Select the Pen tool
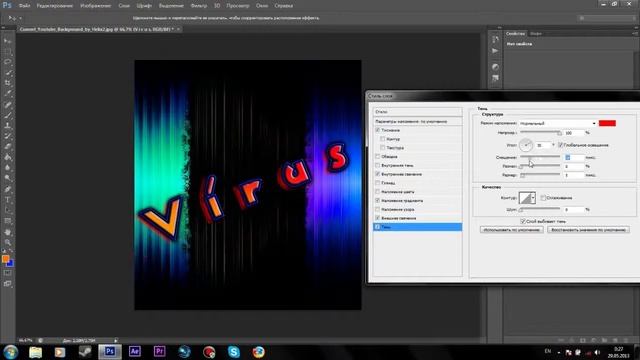Screen dimensions: 640x360 (x=8, y=189)
